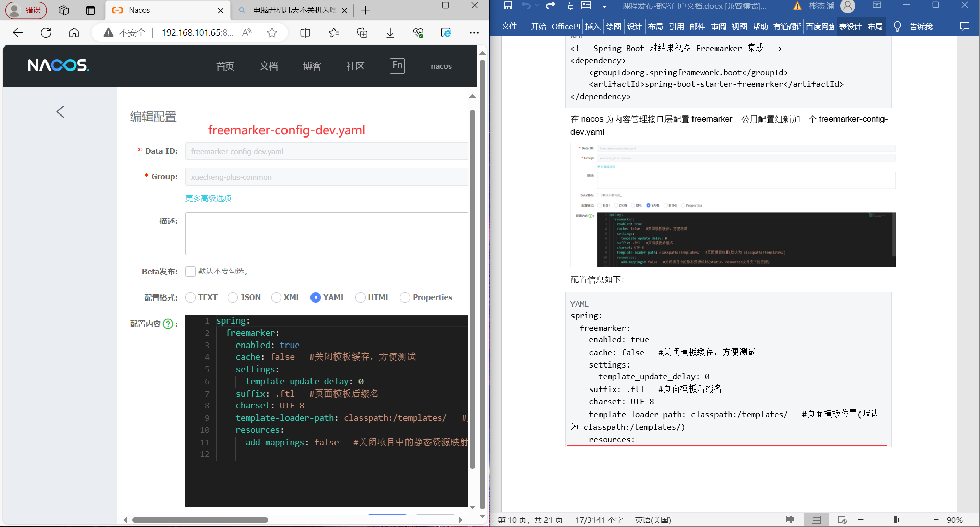The width and height of the screenshot is (980, 527).
Task: Click Nacos page horizontal scrollbar
Action: click(200, 520)
